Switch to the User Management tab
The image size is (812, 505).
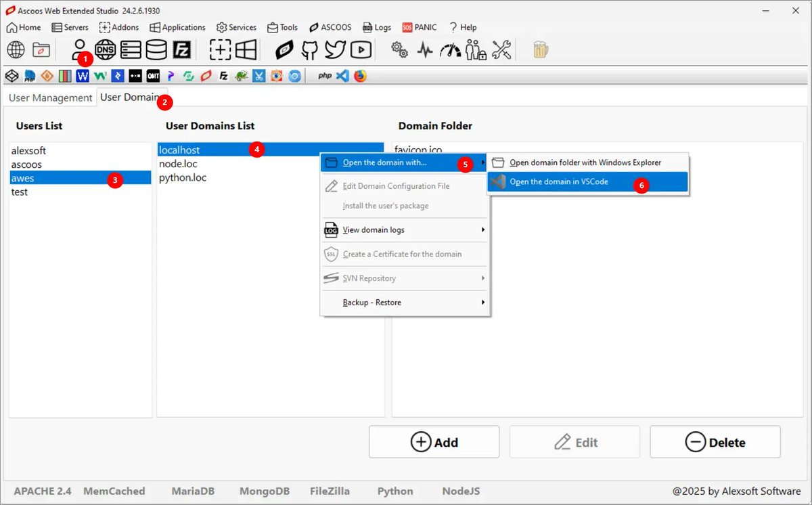tap(50, 97)
